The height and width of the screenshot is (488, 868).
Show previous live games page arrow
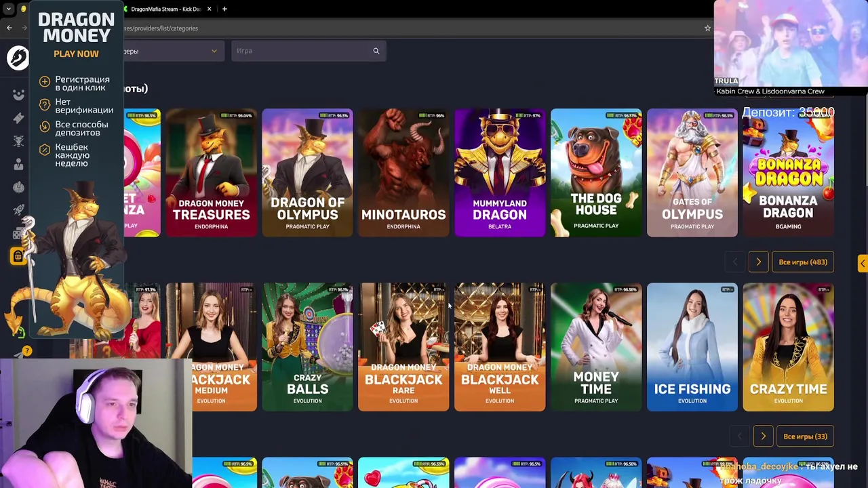coord(739,436)
